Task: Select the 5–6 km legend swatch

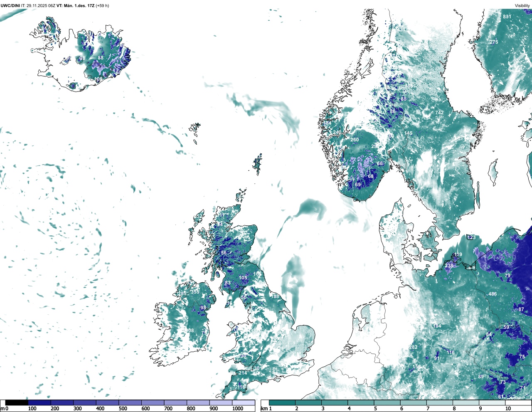Action: (x=387, y=402)
